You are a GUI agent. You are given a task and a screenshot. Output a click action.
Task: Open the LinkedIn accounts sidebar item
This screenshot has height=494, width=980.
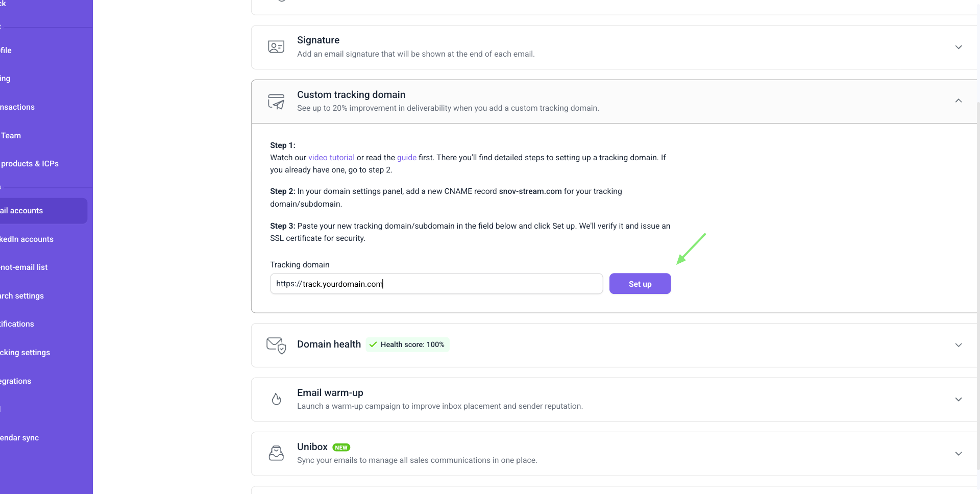[x=27, y=239]
